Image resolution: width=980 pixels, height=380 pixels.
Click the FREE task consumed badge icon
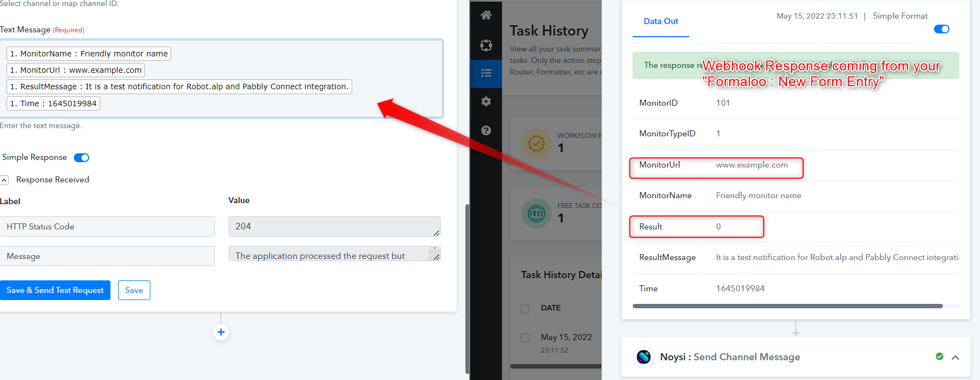pyautogui.click(x=536, y=214)
